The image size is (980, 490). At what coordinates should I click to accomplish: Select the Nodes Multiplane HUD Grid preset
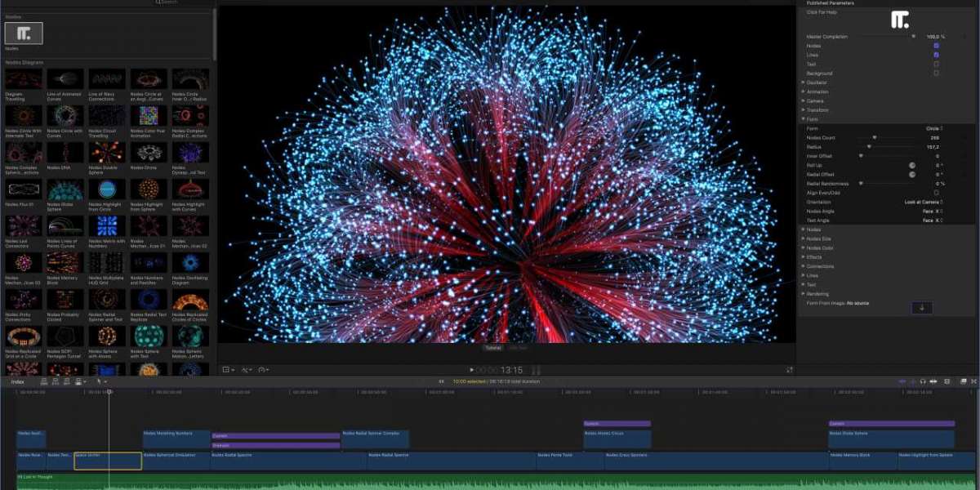coord(107,263)
